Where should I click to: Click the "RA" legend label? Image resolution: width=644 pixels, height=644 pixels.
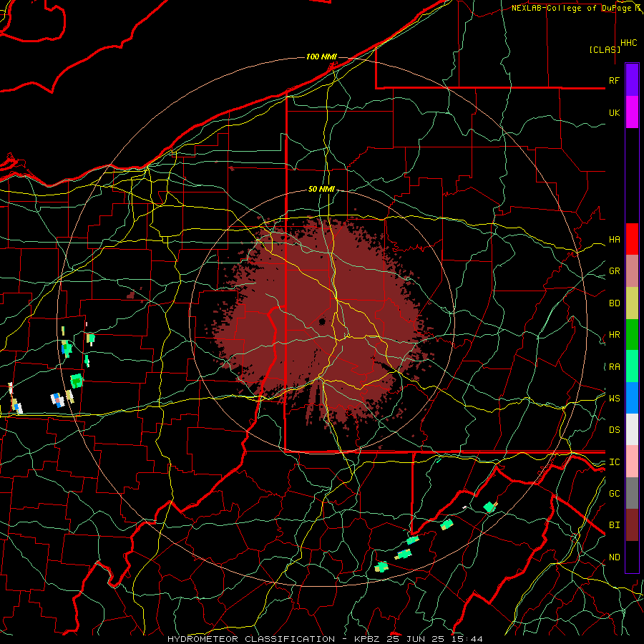614,367
